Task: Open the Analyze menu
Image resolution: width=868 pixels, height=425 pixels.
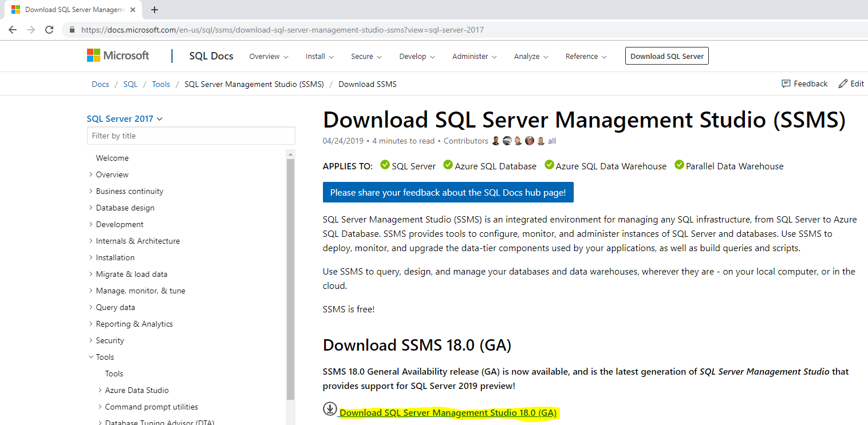Action: [x=531, y=57]
